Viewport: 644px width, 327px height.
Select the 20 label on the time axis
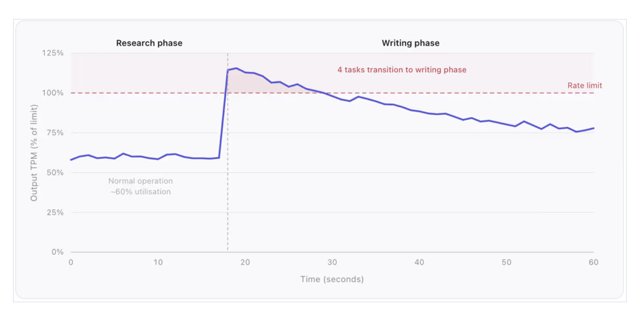point(245,262)
